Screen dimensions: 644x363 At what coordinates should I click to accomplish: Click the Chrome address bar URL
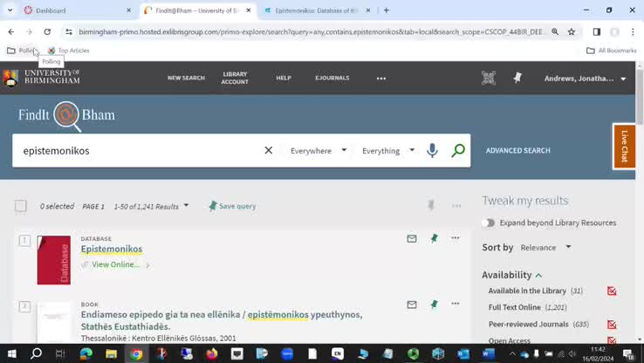(x=311, y=31)
